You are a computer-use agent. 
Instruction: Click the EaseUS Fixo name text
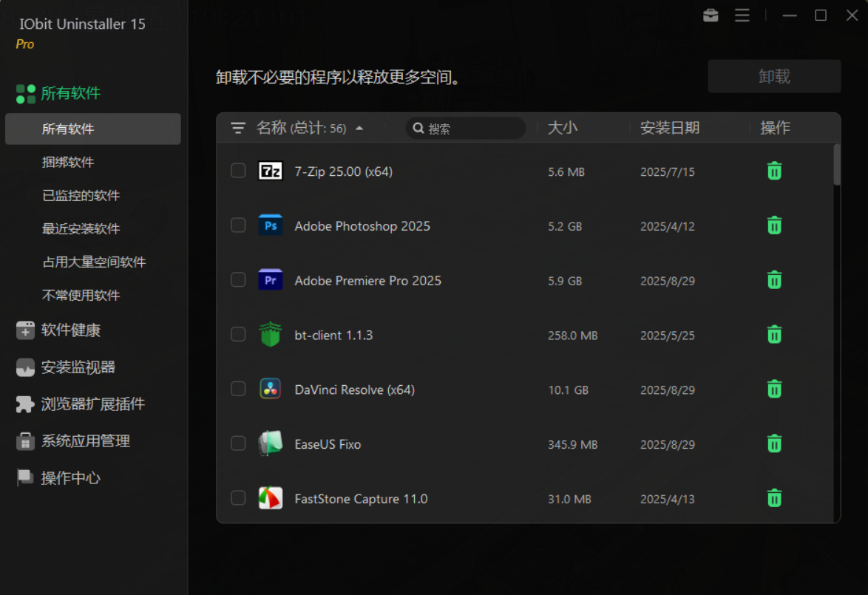[328, 444]
